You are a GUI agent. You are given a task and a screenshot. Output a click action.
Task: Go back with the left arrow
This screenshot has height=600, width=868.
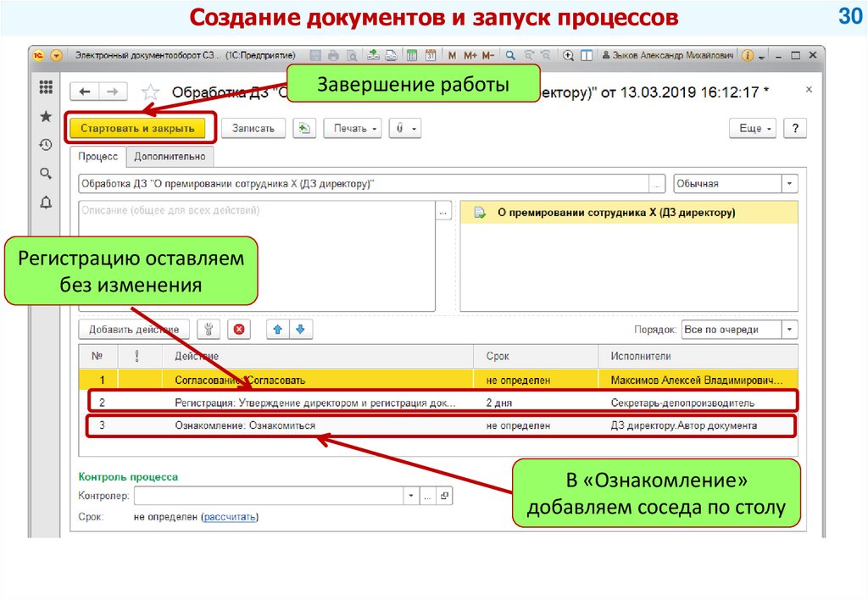tap(85, 92)
